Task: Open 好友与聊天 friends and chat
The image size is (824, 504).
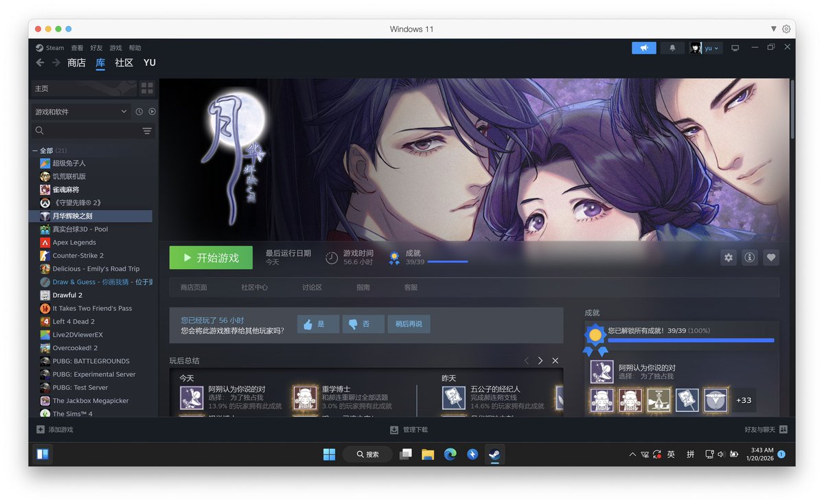Action: coord(766,430)
